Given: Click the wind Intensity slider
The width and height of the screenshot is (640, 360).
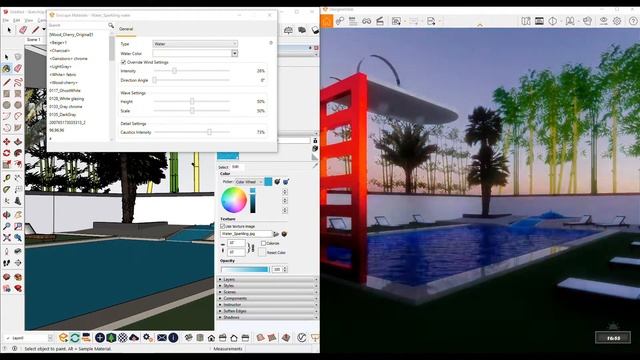Looking at the screenshot, I should (192, 71).
